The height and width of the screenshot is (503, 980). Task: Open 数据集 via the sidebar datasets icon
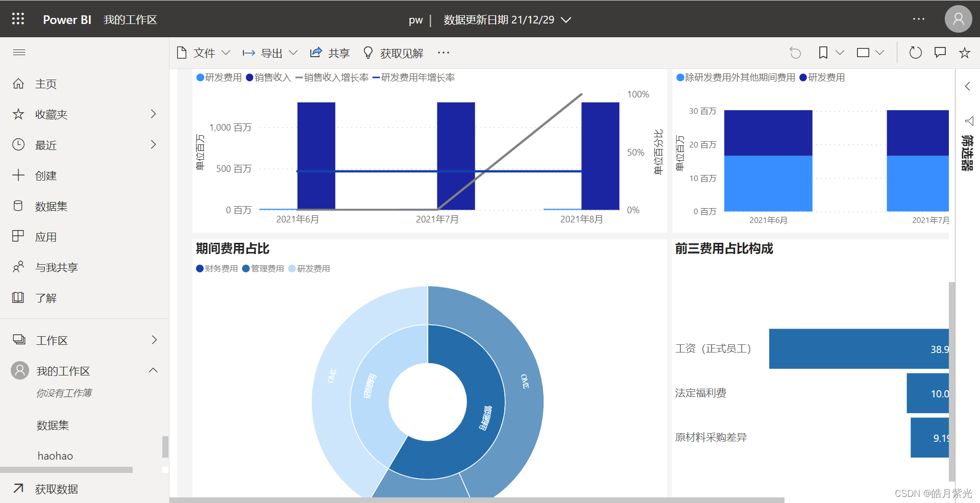click(x=19, y=206)
